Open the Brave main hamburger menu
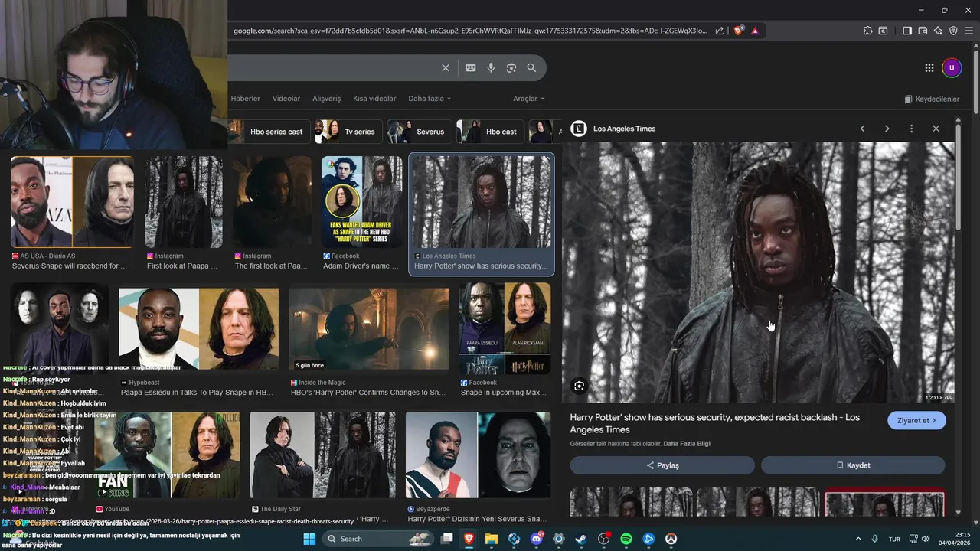This screenshot has width=980, height=551. coord(969,31)
